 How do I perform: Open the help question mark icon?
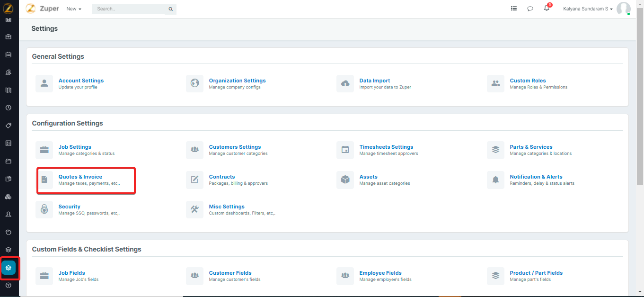pyautogui.click(x=9, y=286)
